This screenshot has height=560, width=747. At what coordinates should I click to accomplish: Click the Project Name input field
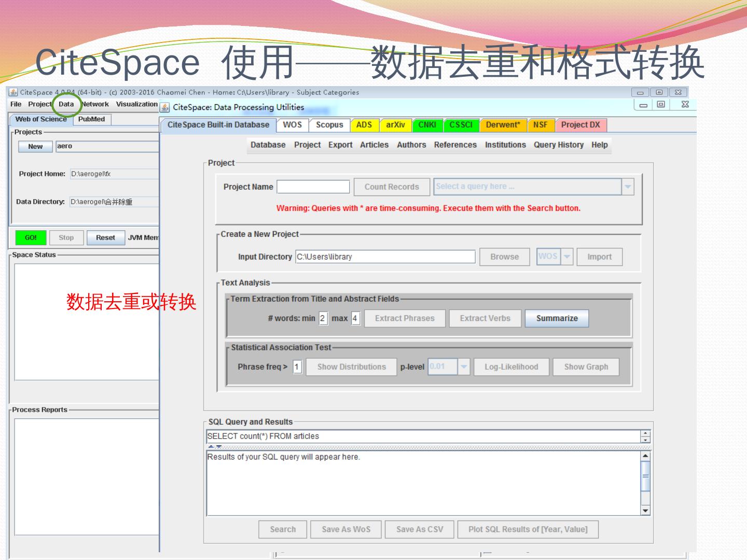coord(313,187)
